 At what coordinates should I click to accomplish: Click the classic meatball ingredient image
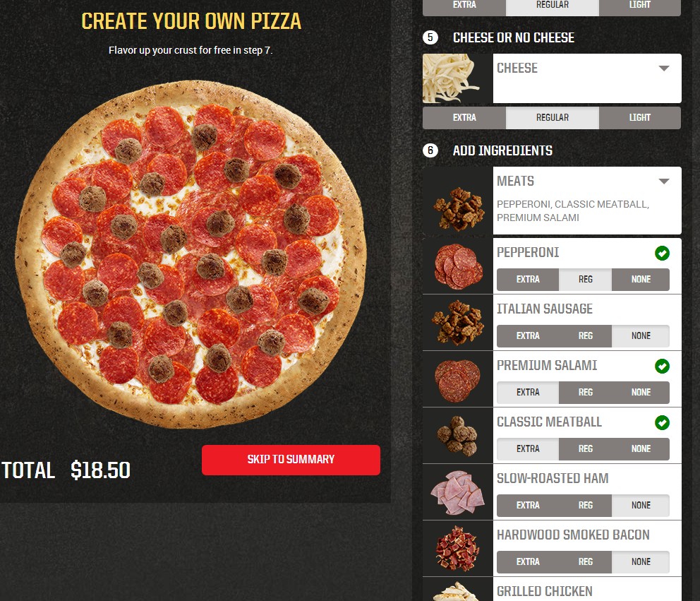pos(457,436)
